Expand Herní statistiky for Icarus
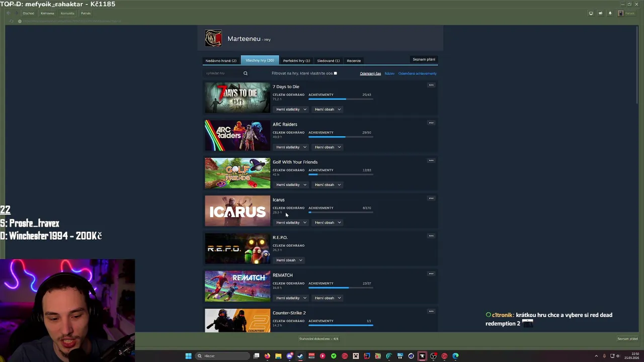644x362 pixels. [291, 222]
